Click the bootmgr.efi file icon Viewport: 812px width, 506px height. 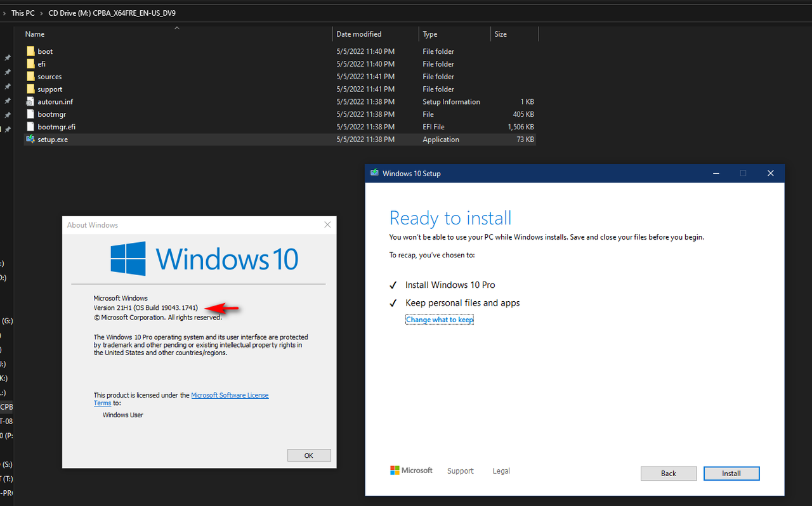[30, 127]
